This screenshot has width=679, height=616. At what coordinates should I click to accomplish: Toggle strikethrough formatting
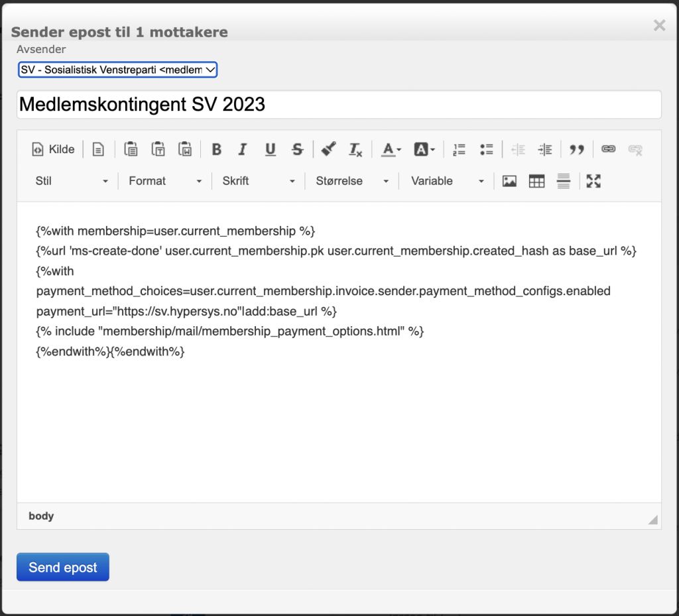[298, 149]
